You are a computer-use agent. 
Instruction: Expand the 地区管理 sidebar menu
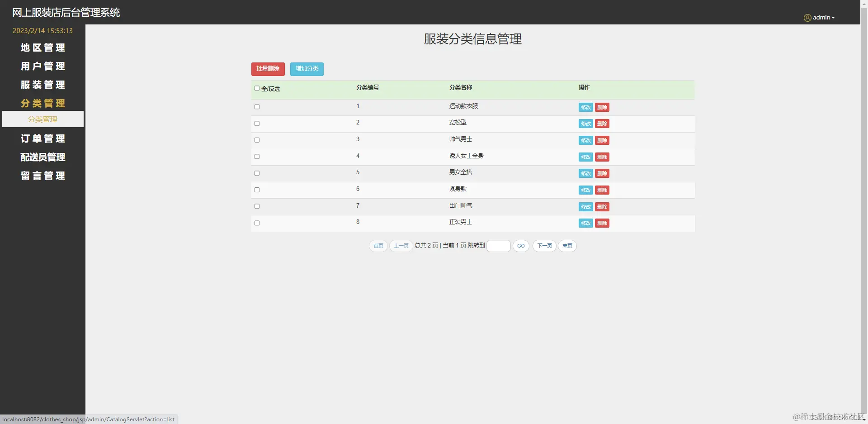click(x=43, y=48)
